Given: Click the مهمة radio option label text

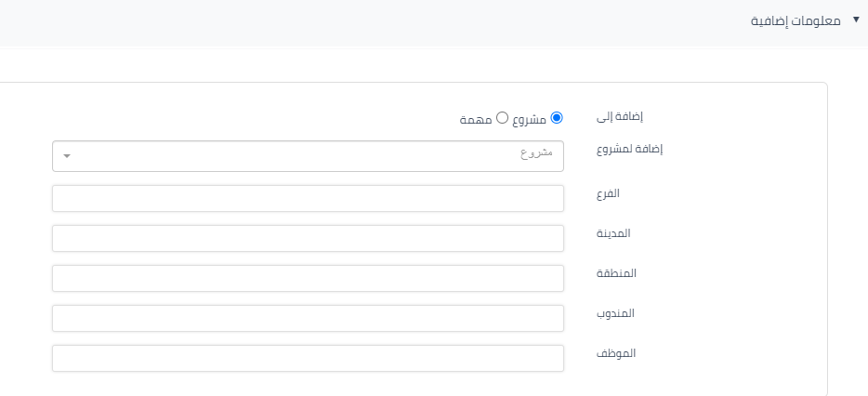Looking at the screenshot, I should [x=475, y=119].
